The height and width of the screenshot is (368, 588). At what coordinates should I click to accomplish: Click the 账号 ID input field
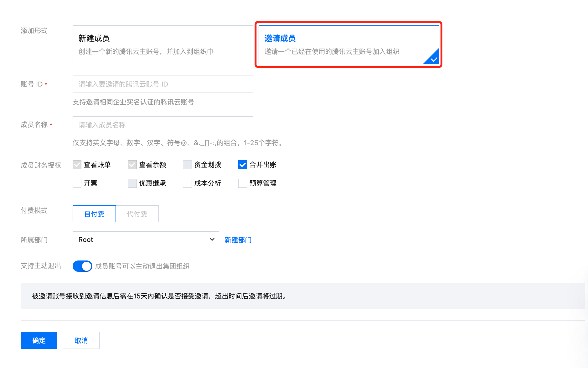click(x=162, y=84)
